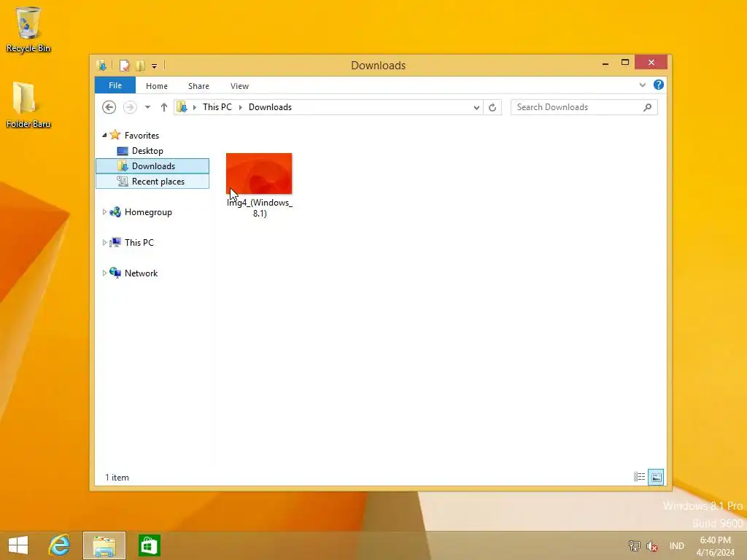Go up one level with Up arrow
747x560 pixels.
click(x=164, y=107)
